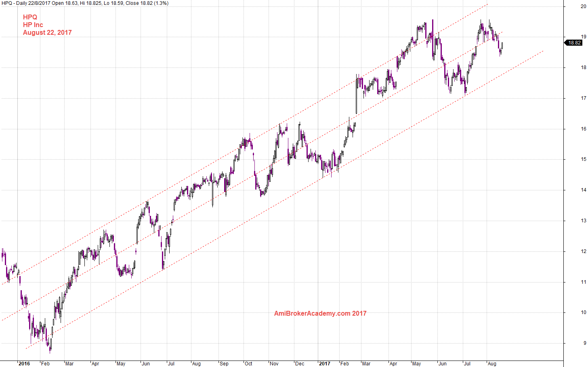This screenshot has height=367, width=588.
Task: Click the 'Sep' month label on time axis
Action: 224,364
